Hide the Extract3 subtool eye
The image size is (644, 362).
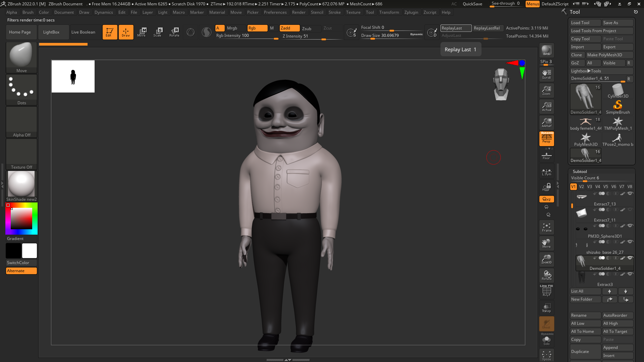[630, 274]
